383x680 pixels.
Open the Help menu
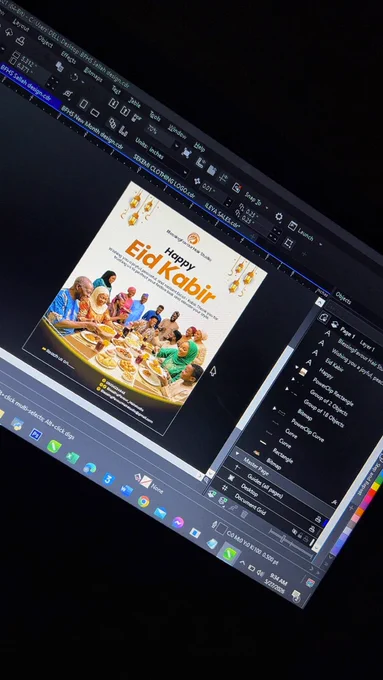[x=199, y=146]
